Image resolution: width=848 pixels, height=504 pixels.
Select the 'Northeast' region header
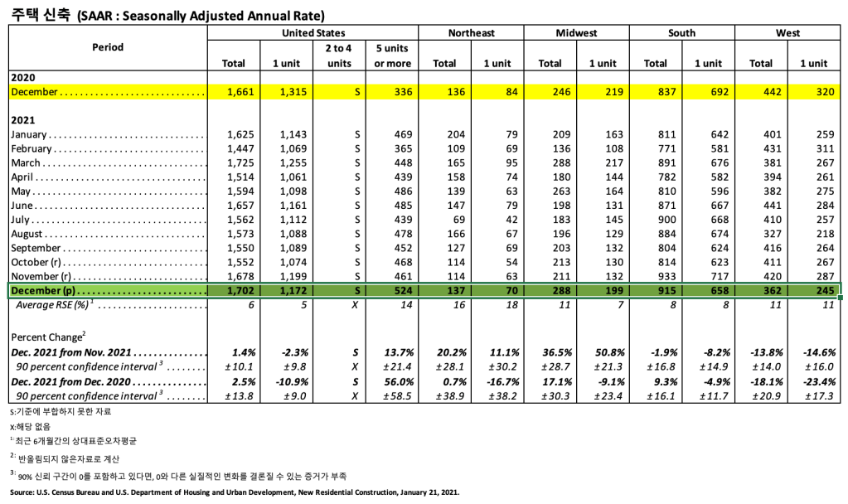coord(471,33)
